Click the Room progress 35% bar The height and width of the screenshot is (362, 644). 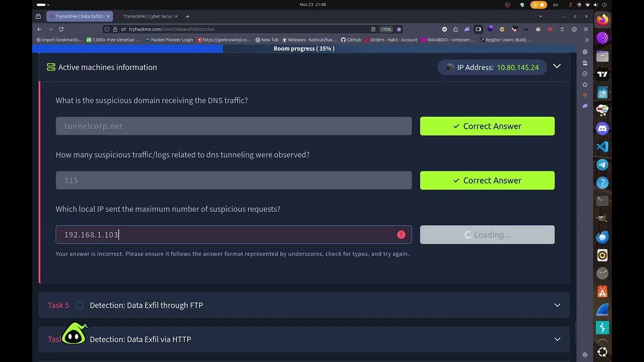tap(304, 49)
